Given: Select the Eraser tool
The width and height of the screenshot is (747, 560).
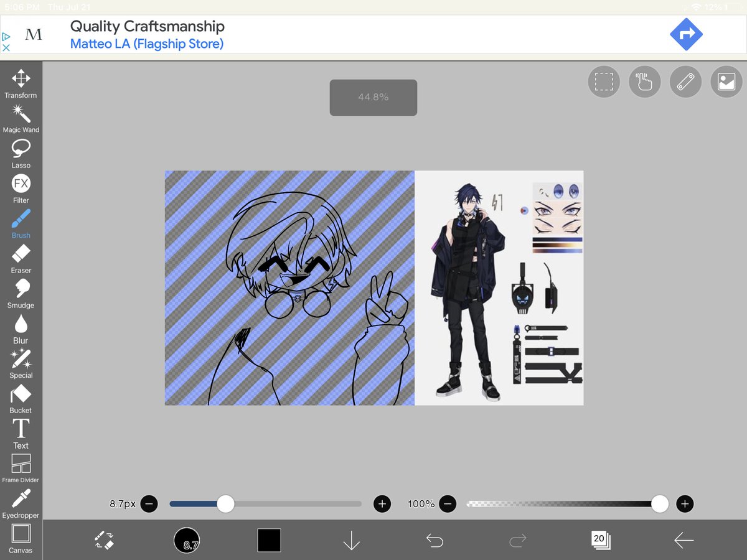Looking at the screenshot, I should click(21, 259).
